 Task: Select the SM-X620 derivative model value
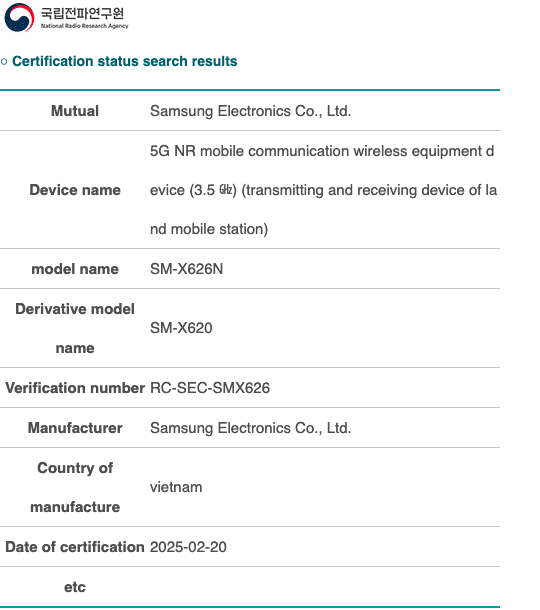tap(181, 328)
